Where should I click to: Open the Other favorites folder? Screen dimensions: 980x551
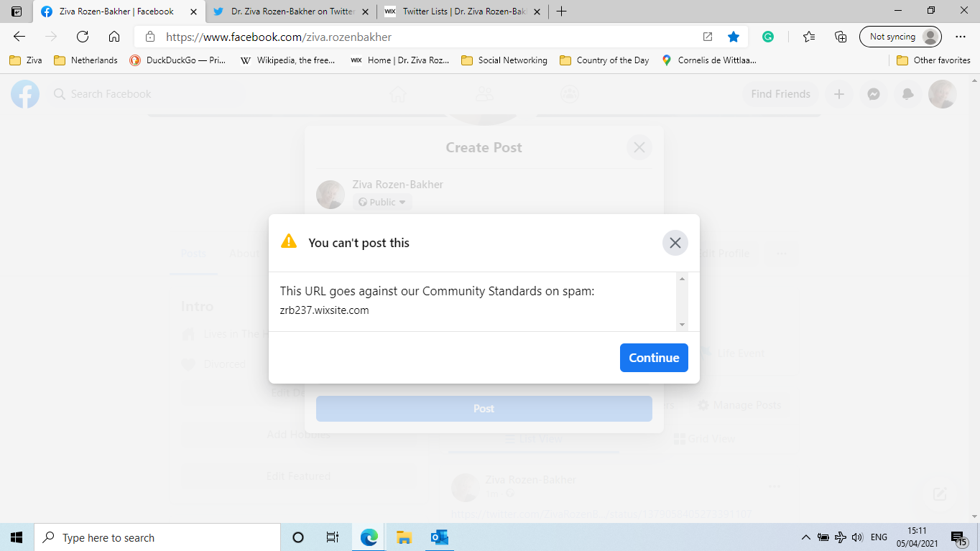click(x=934, y=60)
